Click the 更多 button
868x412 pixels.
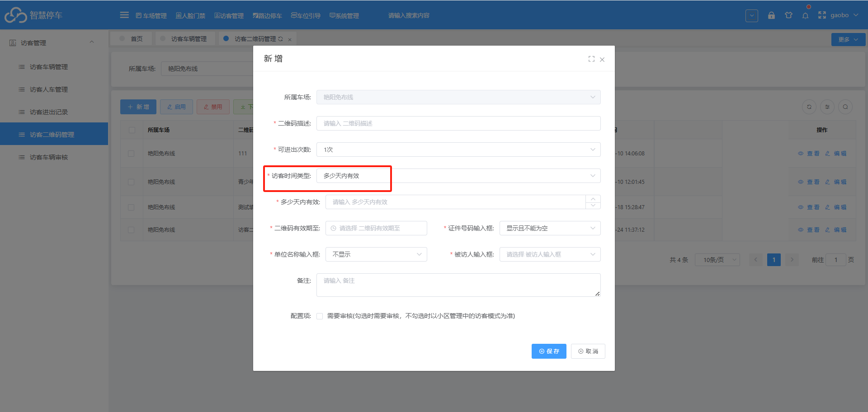click(x=848, y=39)
